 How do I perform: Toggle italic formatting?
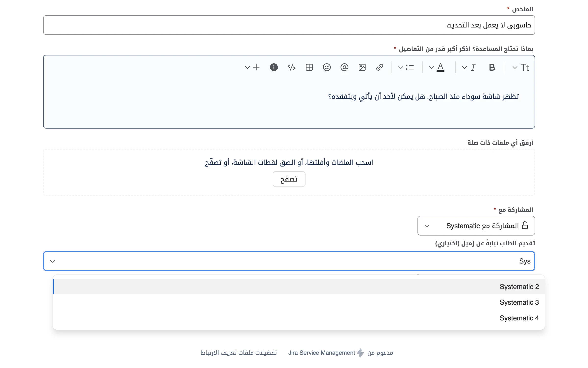(x=473, y=67)
